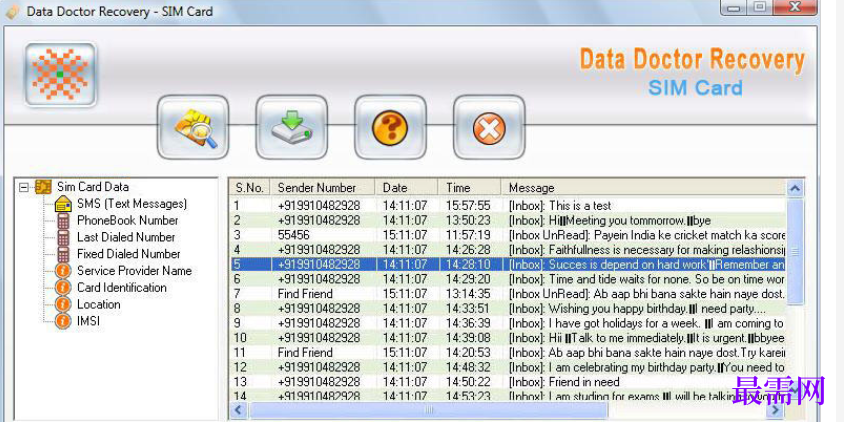
Task: Select 'I have got holidays' message row
Action: [508, 323]
